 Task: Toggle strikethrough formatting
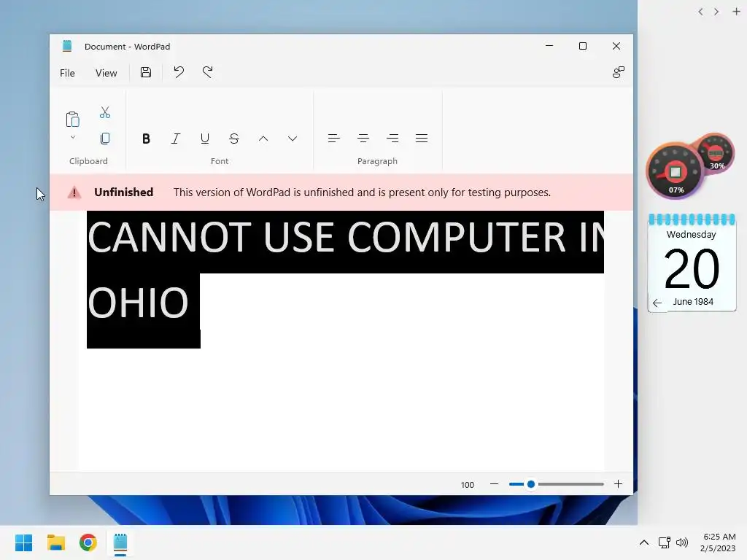(x=234, y=139)
